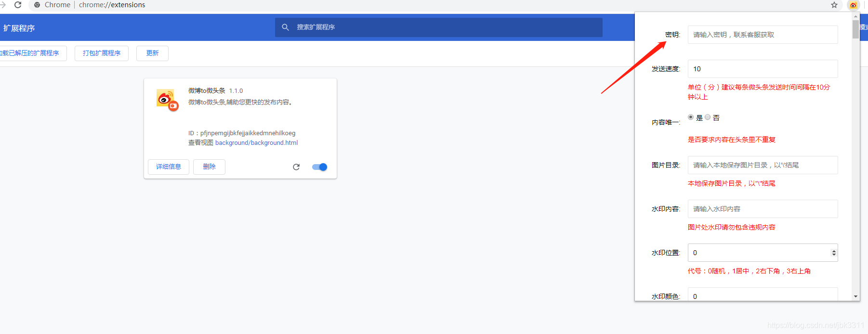
Task: Click the Chrome site info icon in the address bar
Action: click(x=37, y=5)
